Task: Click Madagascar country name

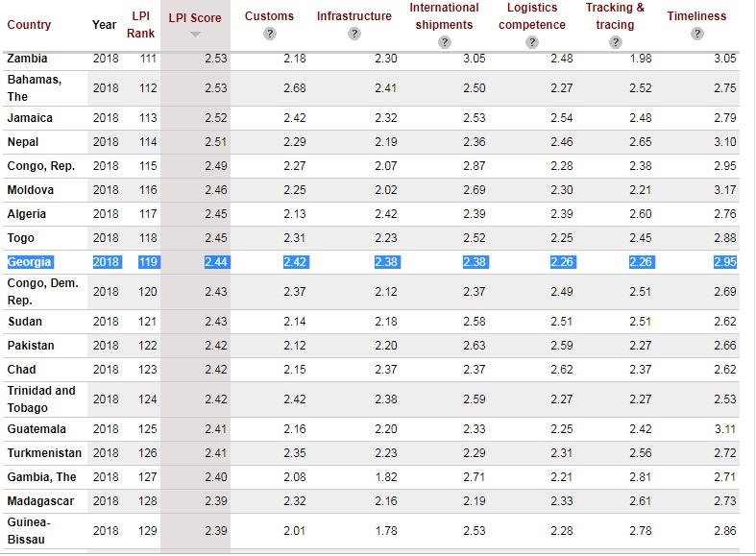Action: pyautogui.click(x=40, y=501)
